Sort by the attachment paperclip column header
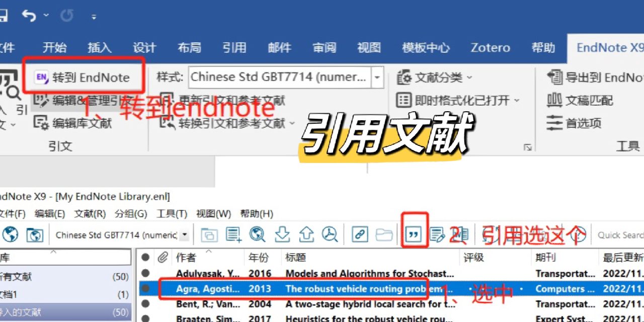The height and width of the screenshot is (322, 644). pos(163,258)
